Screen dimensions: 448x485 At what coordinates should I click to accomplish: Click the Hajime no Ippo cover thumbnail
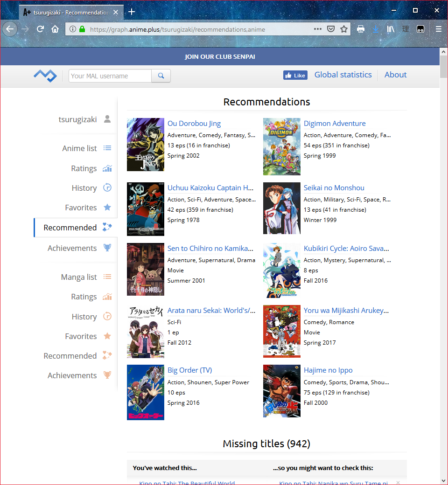pos(282,391)
